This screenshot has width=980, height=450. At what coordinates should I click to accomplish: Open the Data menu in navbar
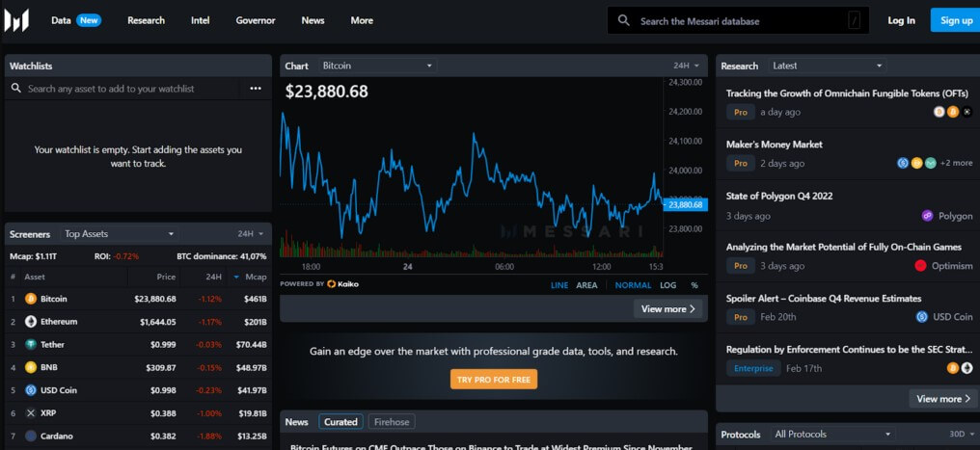pos(61,20)
